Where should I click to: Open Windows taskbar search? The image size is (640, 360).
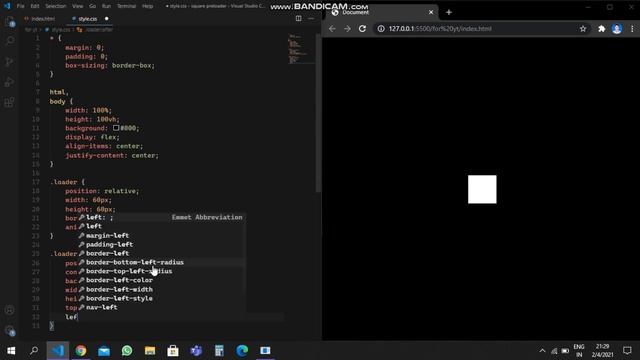[x=34, y=350]
